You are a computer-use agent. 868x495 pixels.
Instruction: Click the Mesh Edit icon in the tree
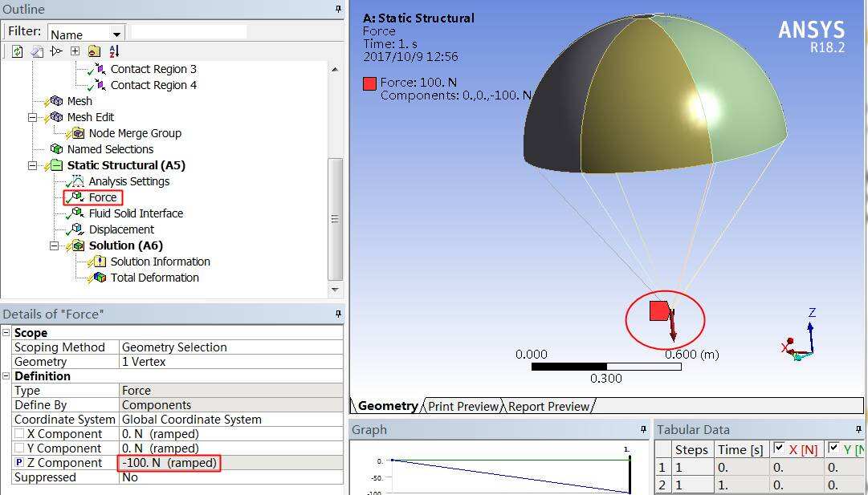(56, 117)
